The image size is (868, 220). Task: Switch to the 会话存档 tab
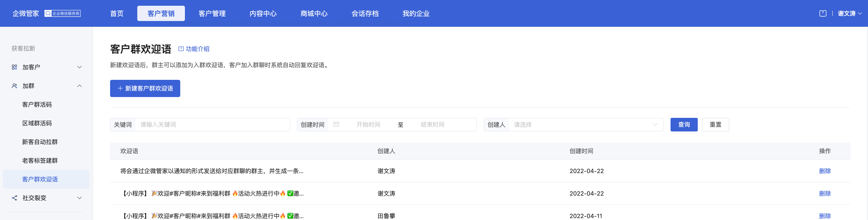(x=365, y=13)
